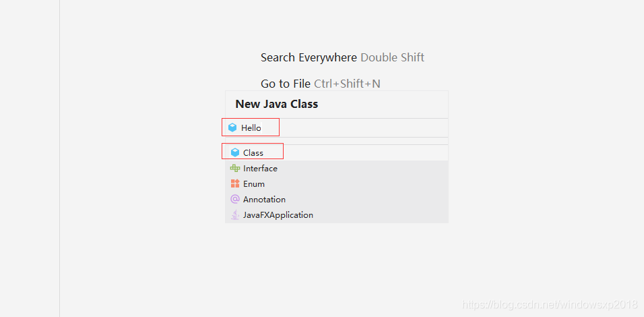Select the Annotation option label
The width and height of the screenshot is (644, 317).
click(264, 200)
